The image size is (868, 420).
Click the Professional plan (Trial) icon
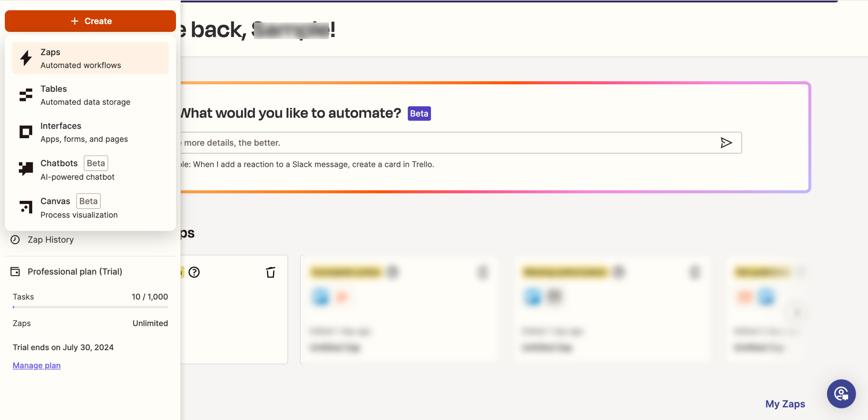pyautogui.click(x=15, y=272)
